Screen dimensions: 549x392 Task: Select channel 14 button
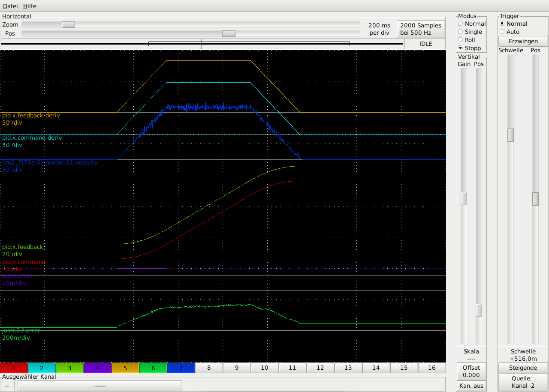pyautogui.click(x=376, y=368)
